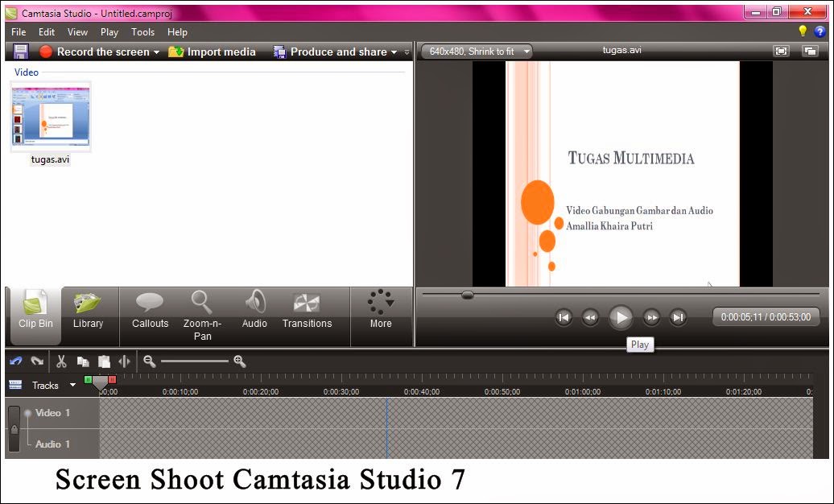This screenshot has height=504, width=834.
Task: Open Audio tool
Action: pyautogui.click(x=254, y=311)
